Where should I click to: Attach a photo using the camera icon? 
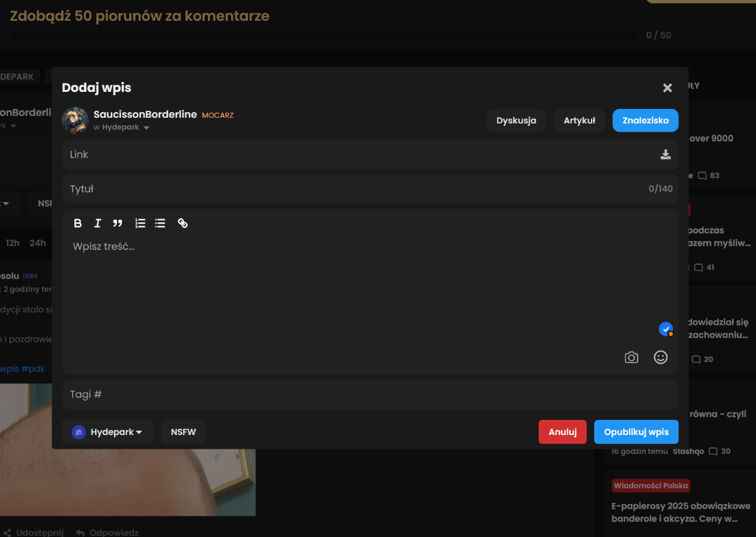(x=631, y=357)
